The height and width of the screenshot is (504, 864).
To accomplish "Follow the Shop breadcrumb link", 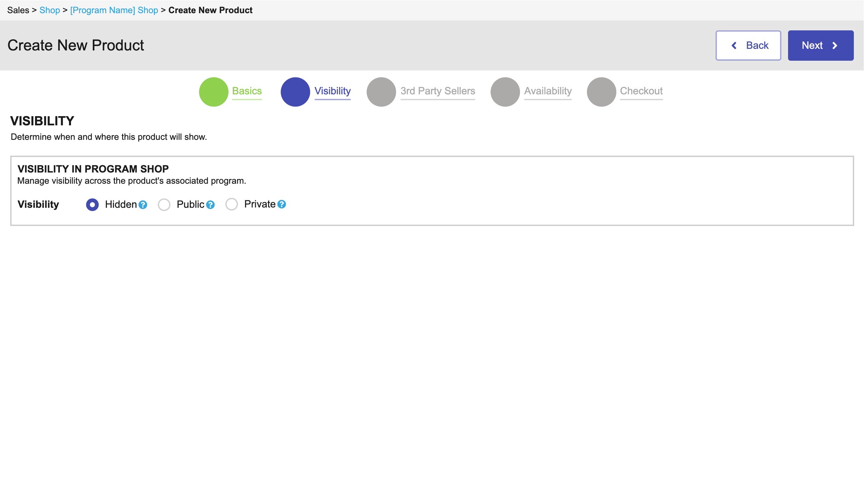I will pyautogui.click(x=50, y=10).
